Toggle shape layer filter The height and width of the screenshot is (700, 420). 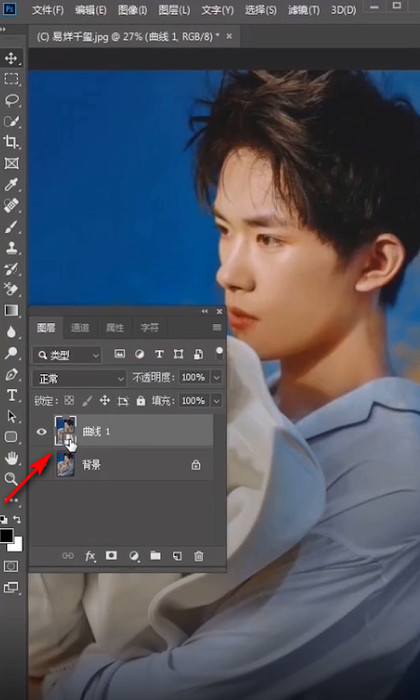point(179,354)
